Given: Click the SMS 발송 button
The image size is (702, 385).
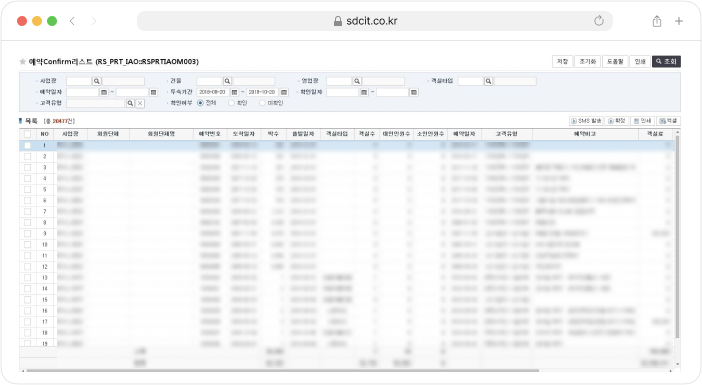Looking at the screenshot, I should click(586, 121).
